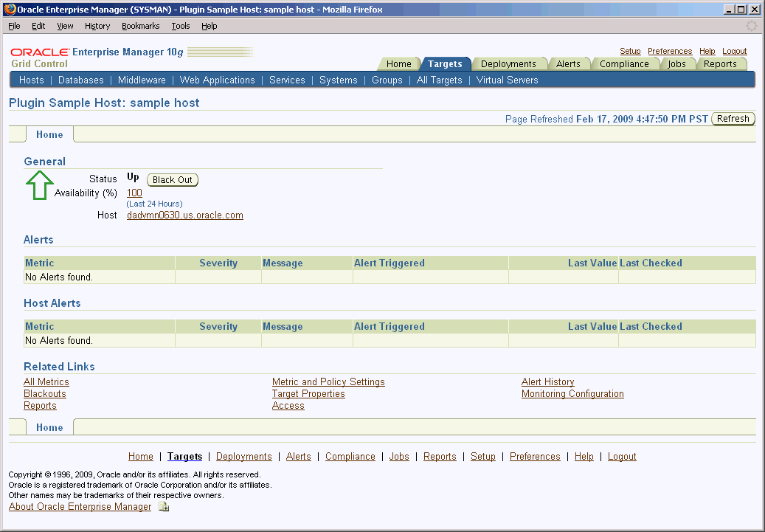The height and width of the screenshot is (532, 765).
Task: Click footer Logout link
Action: click(x=622, y=456)
